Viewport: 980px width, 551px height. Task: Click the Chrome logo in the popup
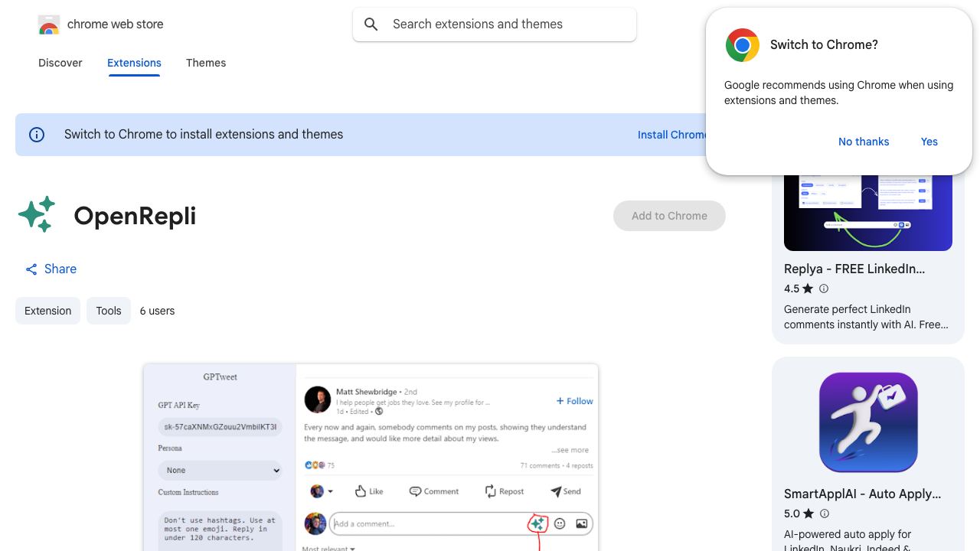click(742, 45)
